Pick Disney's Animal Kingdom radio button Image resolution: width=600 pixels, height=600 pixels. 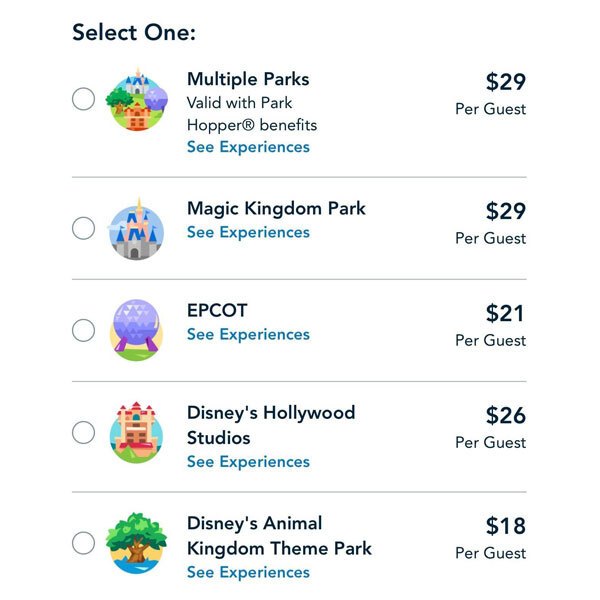[84, 543]
